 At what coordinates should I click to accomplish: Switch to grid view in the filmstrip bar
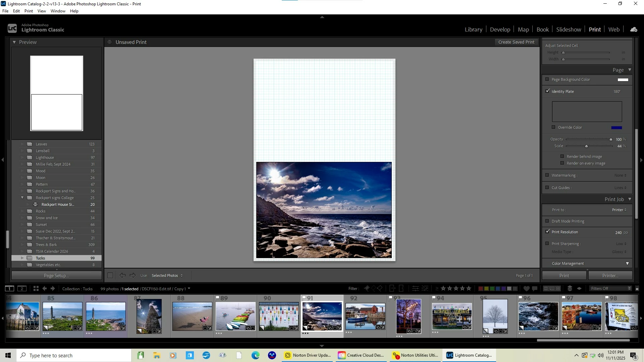click(36, 289)
